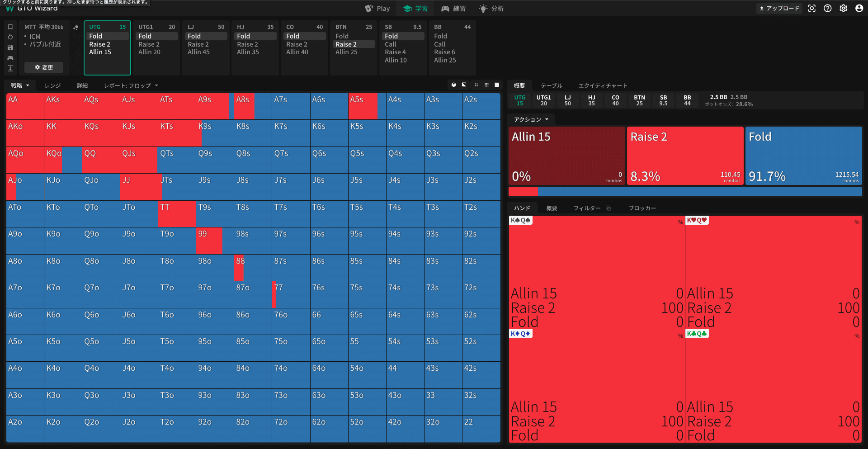
Task: Click the half-shaded square icon above matrix
Action: [464, 85]
